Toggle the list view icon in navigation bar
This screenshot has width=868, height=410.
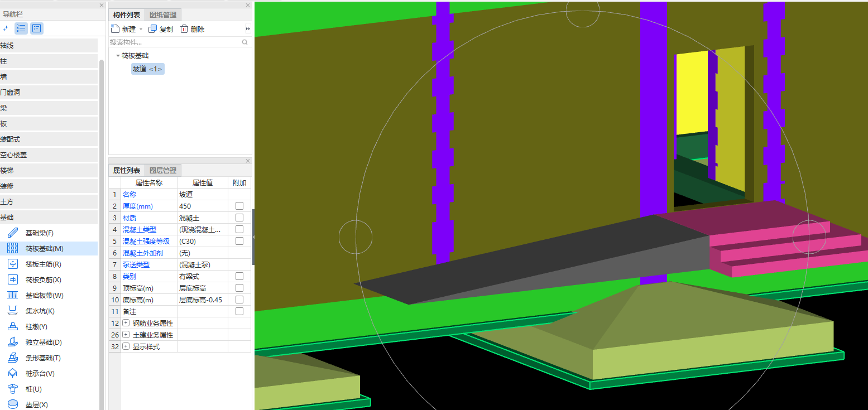click(21, 28)
